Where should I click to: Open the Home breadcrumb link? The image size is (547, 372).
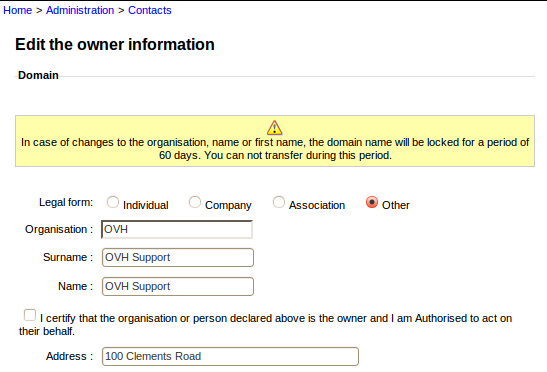(x=17, y=10)
